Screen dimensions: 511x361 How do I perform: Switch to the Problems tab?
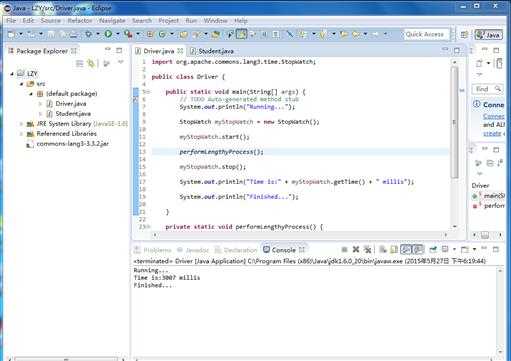coord(153,250)
